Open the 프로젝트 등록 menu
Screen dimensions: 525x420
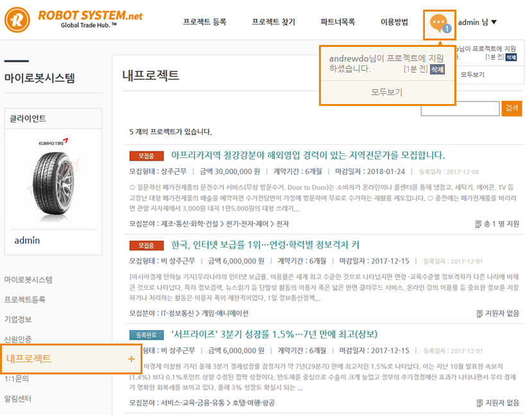[x=204, y=22]
